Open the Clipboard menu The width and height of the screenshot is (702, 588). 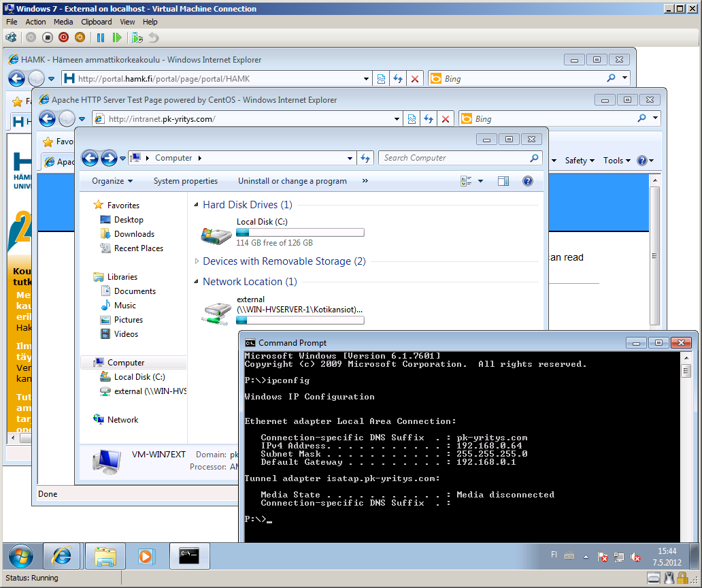97,22
